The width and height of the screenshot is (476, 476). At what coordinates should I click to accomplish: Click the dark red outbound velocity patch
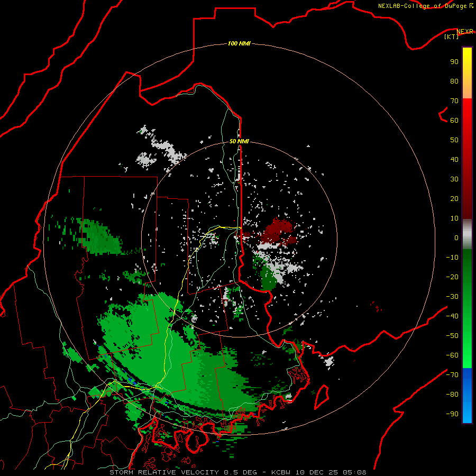[278, 231]
